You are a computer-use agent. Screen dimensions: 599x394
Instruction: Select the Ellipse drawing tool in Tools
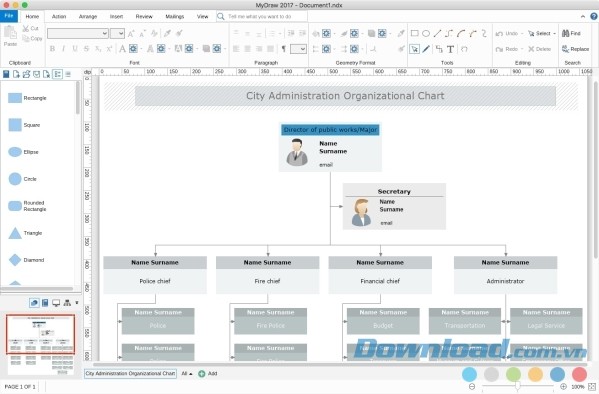tap(426, 34)
